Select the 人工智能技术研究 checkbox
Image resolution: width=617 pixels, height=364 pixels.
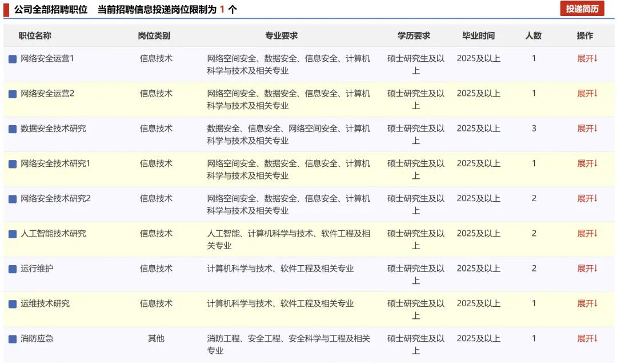tap(13, 234)
